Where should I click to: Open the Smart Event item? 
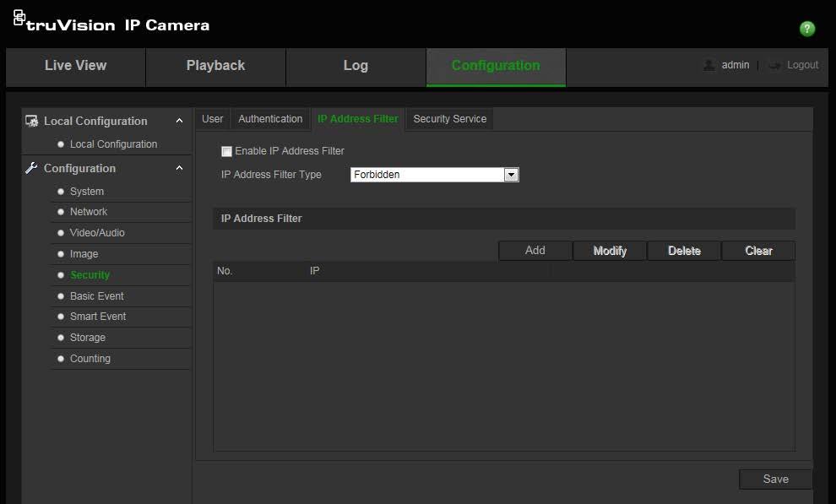tap(98, 317)
